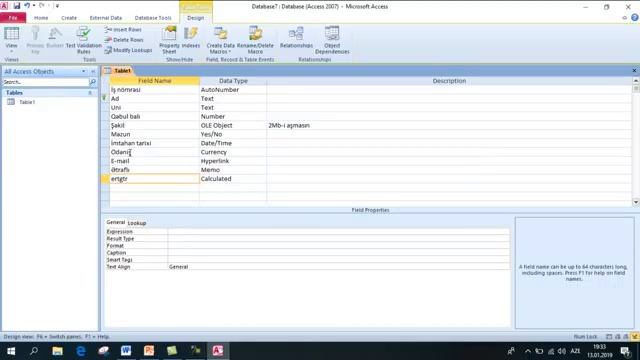This screenshot has height=360, width=640.
Task: Click the Redo icon
Action: click(42, 6)
